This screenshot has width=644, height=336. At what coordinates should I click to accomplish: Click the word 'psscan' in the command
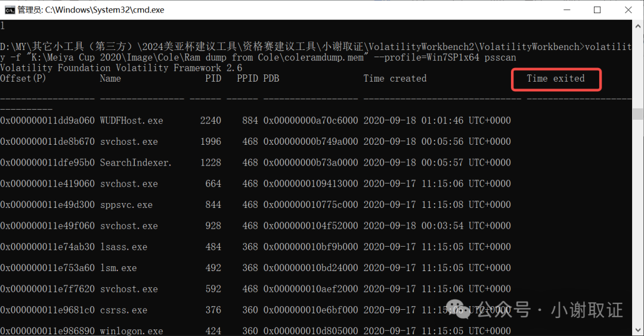click(500, 57)
